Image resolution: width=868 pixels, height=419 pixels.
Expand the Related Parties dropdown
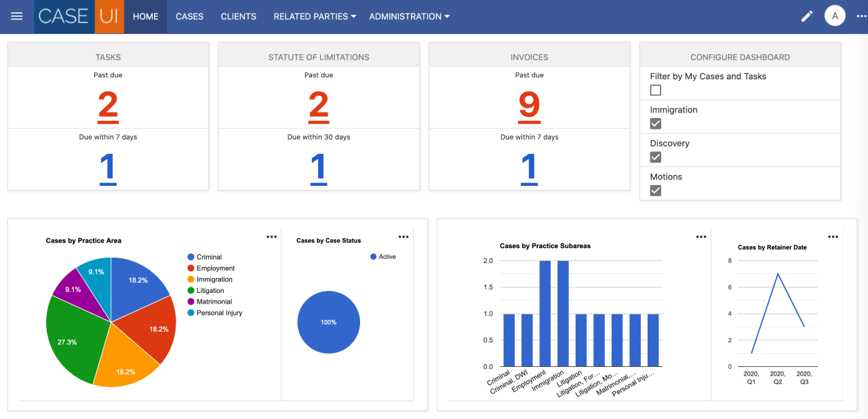coord(314,16)
